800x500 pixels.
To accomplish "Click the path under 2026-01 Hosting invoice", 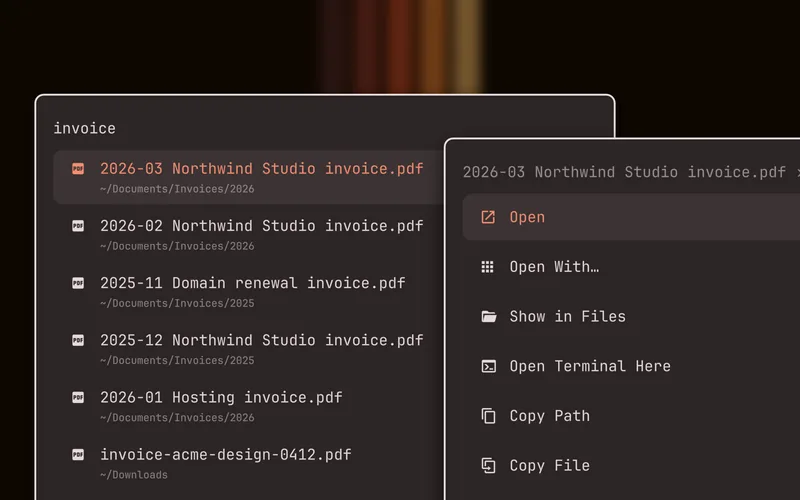I will pos(177,418).
